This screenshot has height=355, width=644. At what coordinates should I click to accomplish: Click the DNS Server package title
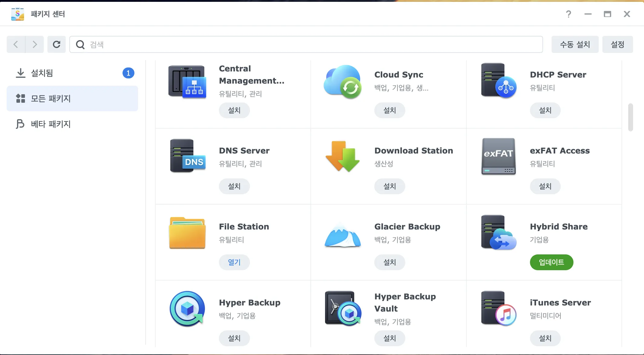244,151
